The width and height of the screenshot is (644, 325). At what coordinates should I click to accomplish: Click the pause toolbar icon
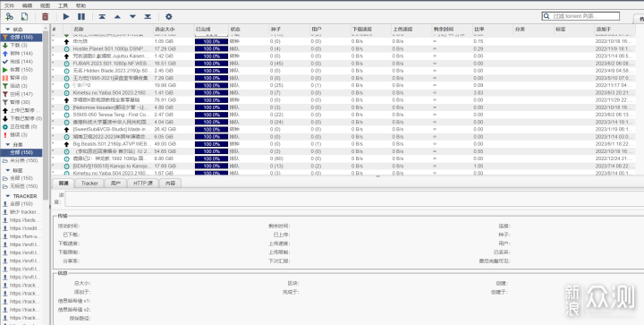81,16
